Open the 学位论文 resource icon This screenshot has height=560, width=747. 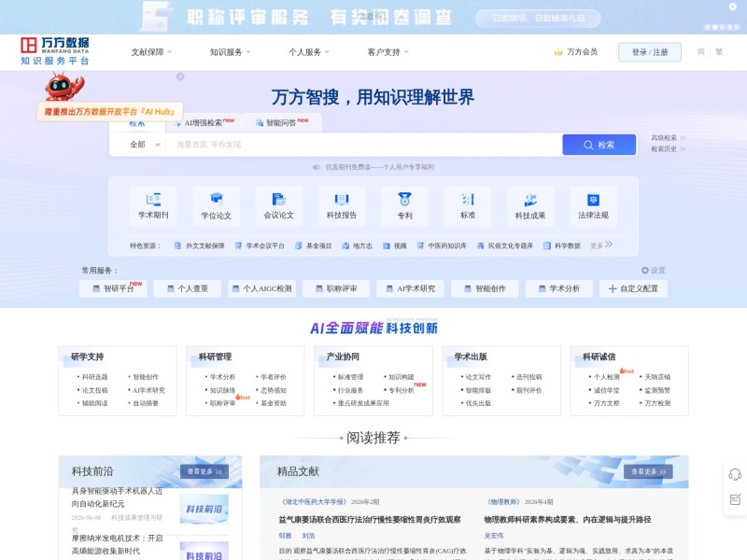pos(216,205)
